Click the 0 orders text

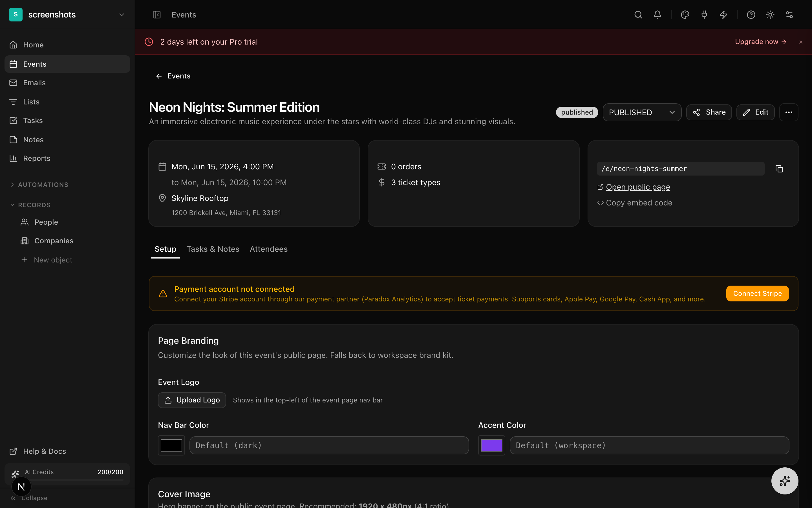[406, 167]
